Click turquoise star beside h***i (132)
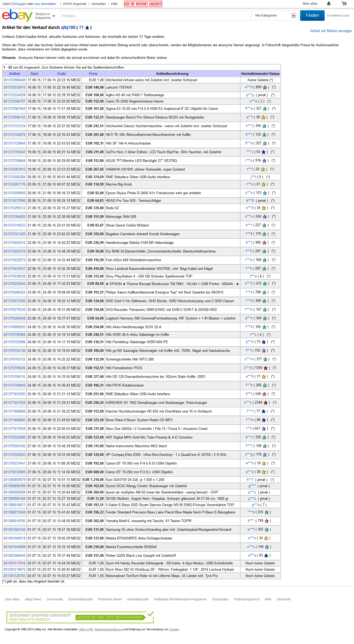This screenshot has width=354, height=644. point(264,135)
